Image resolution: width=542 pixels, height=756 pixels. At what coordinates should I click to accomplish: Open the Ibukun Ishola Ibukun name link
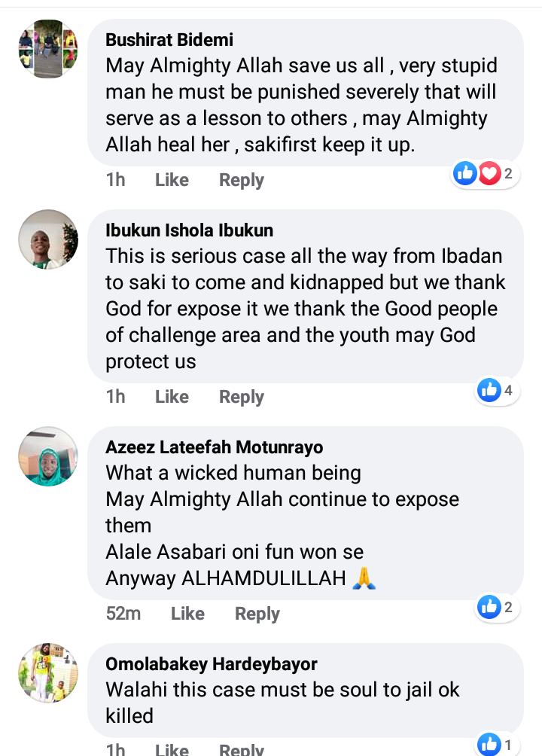pyautogui.click(x=190, y=230)
